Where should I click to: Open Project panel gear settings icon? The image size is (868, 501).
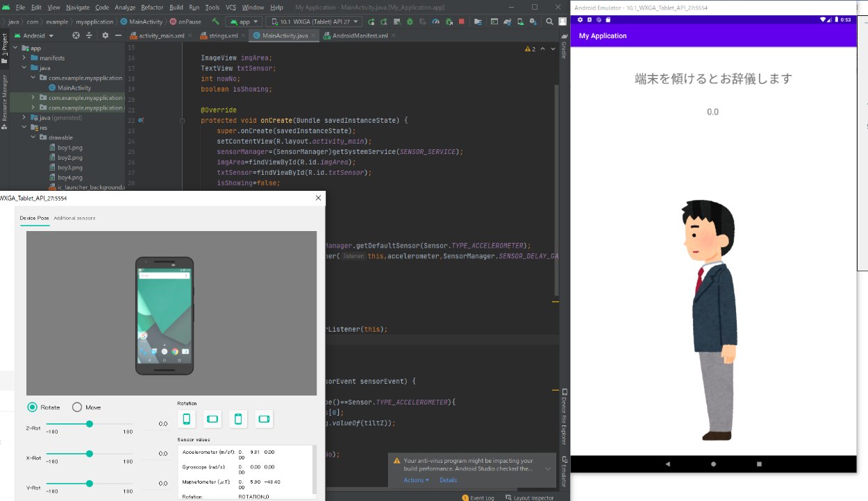click(x=105, y=35)
